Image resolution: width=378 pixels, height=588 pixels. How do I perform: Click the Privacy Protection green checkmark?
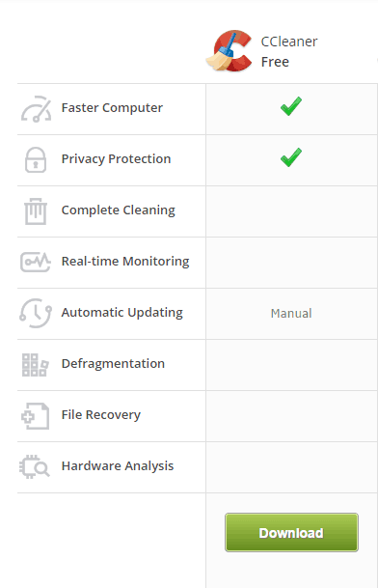(x=291, y=157)
